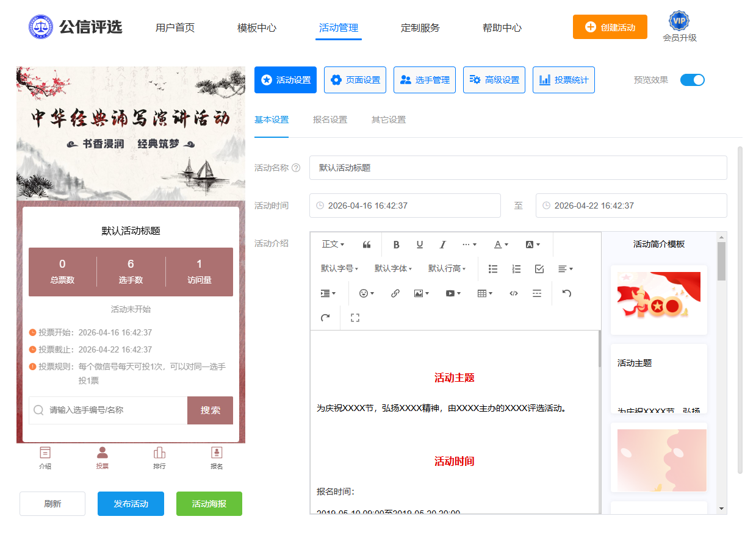Select the red flag intro template thumbnail
The height and width of the screenshot is (533, 756).
pyautogui.click(x=659, y=299)
